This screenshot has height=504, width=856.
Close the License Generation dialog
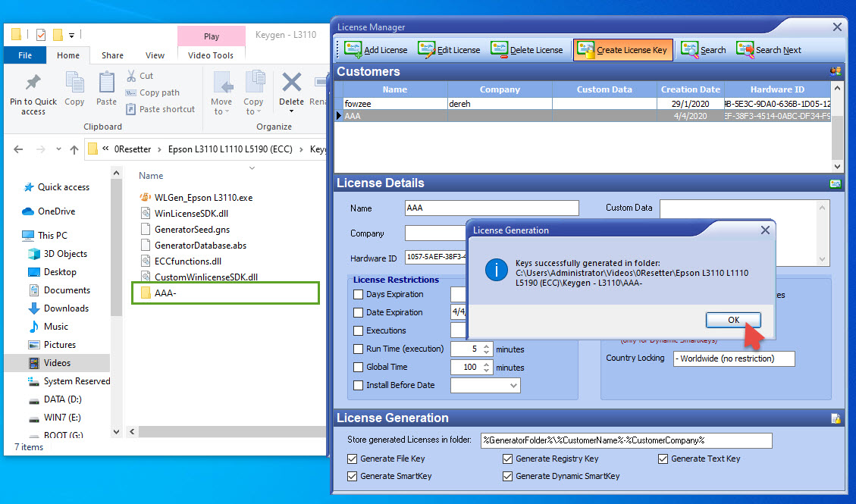coord(765,230)
